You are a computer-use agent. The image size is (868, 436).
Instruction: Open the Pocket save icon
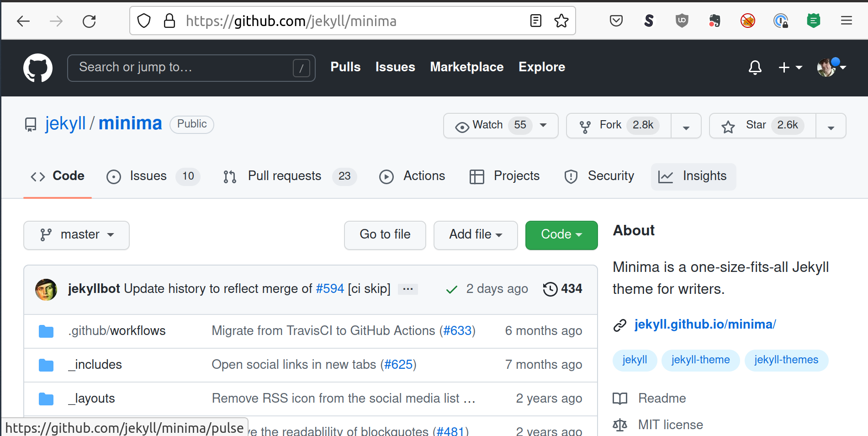point(616,21)
